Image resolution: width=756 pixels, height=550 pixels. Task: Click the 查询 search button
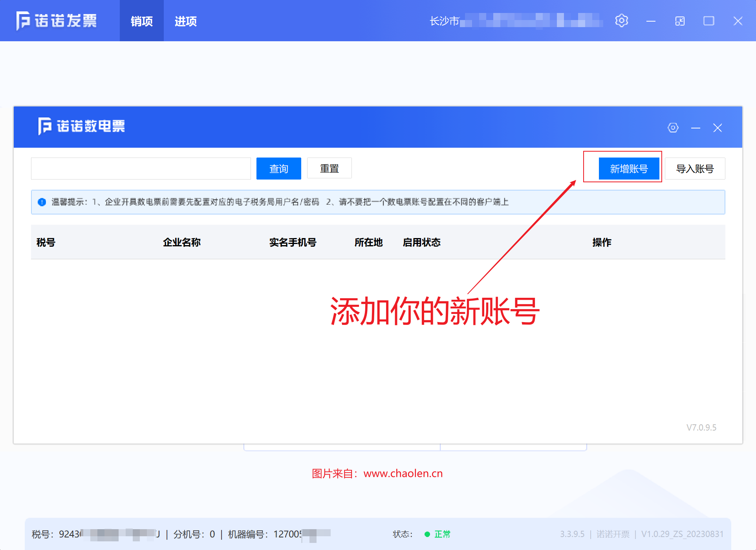point(279,169)
